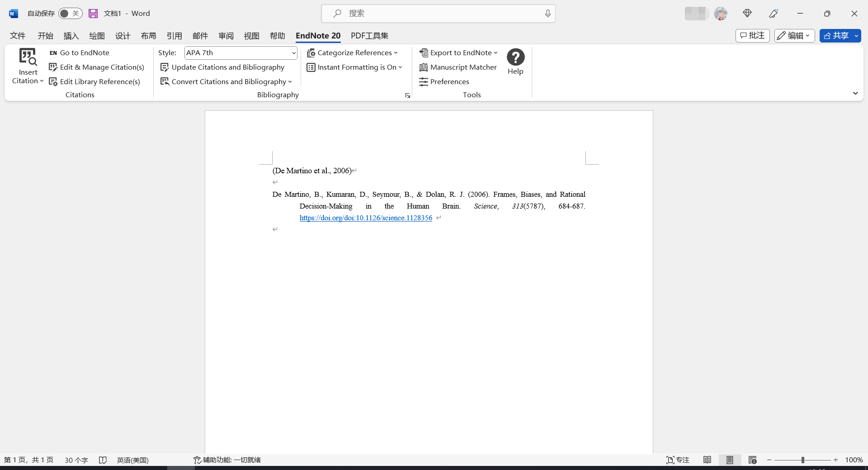The width and height of the screenshot is (868, 470).
Task: Open the Export to EndNote menu
Action: 458,52
